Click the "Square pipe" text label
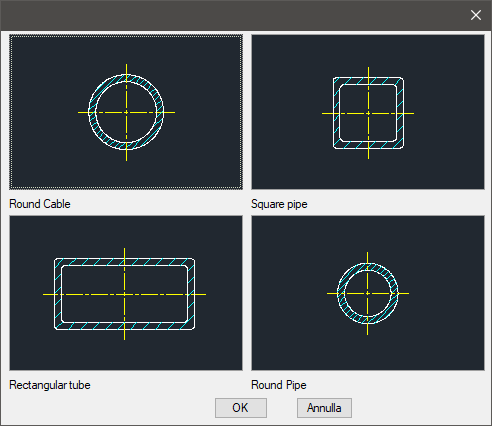 click(279, 204)
